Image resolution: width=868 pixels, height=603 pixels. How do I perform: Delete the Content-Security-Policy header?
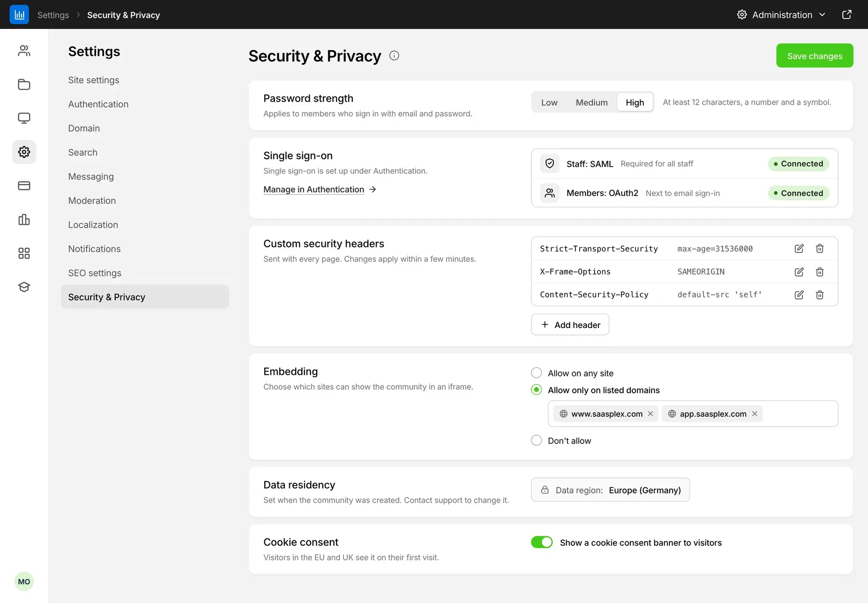(820, 294)
